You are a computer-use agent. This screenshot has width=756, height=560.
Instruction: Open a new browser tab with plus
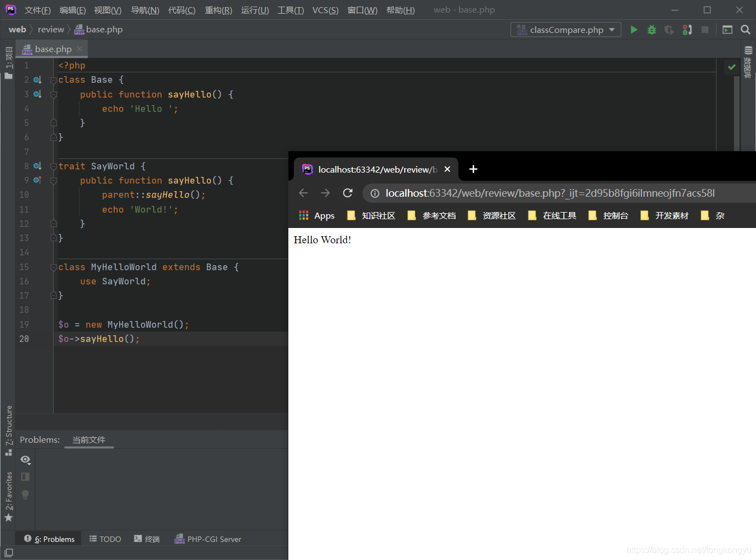473,169
